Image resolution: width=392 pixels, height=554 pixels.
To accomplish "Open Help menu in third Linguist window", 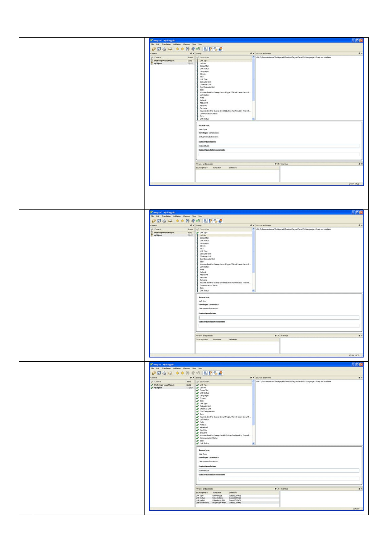I will click(x=200, y=368).
